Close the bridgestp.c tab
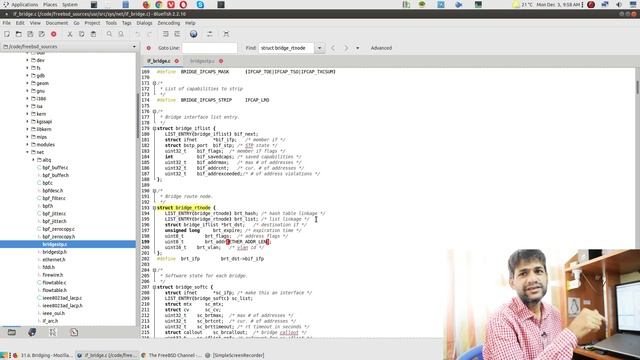 coord(221,61)
